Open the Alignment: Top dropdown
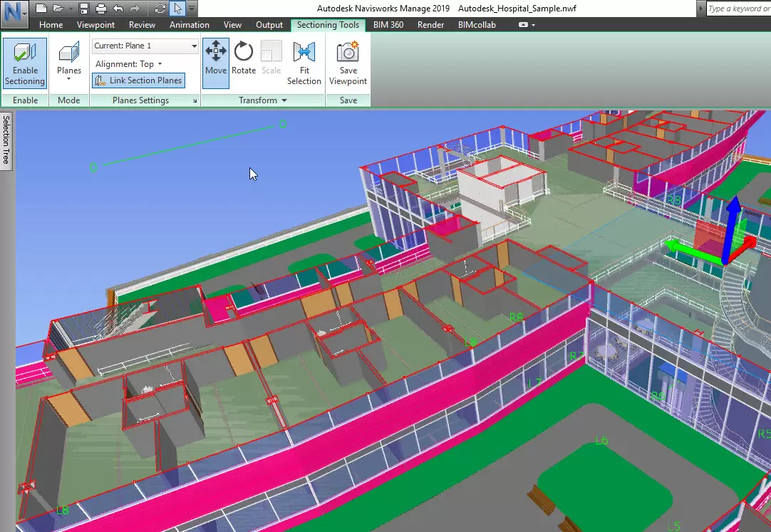The height and width of the screenshot is (532, 771). pyautogui.click(x=129, y=64)
